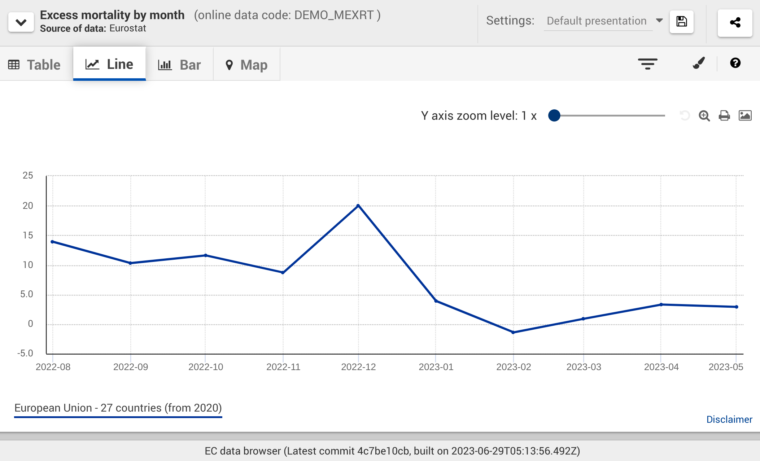Open the help question mark icon
Viewport: 760px width, 461px height.
click(735, 64)
